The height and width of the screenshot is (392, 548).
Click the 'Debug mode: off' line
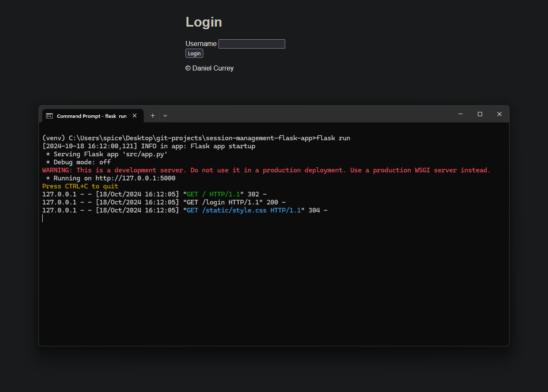click(x=79, y=162)
